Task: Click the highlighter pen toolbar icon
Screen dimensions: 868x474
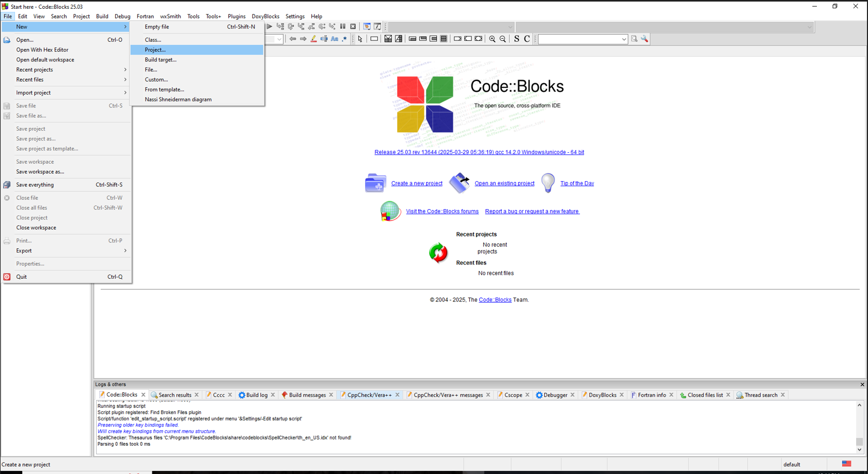Action: pyautogui.click(x=313, y=39)
